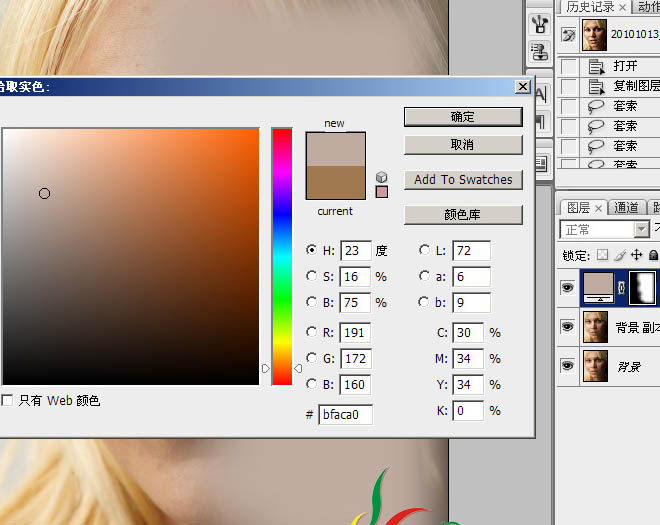Image resolution: width=660 pixels, height=525 pixels.
Task: Click the Add To Swatches button
Action: click(463, 180)
